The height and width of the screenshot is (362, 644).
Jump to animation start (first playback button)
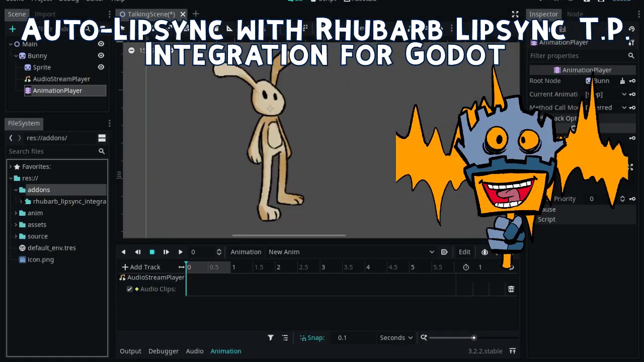point(123,252)
